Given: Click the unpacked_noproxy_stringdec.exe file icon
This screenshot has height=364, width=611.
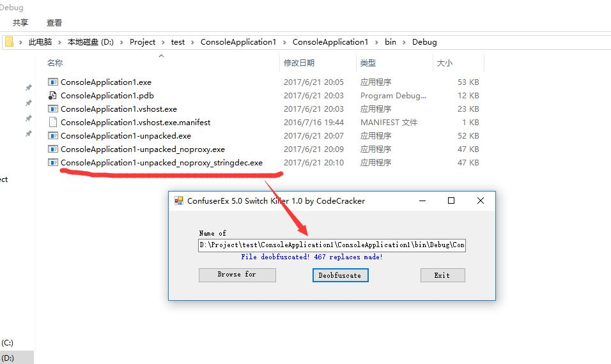Looking at the screenshot, I should [52, 162].
